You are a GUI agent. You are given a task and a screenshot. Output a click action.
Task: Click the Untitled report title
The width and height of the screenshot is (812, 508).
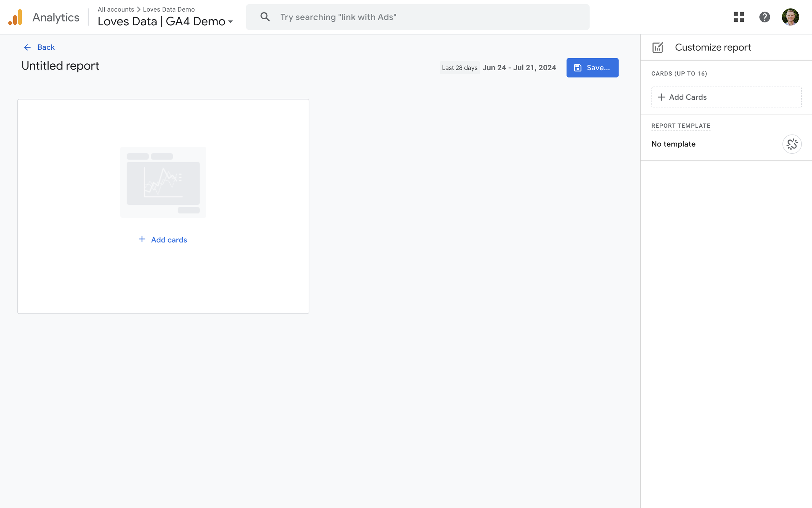pos(60,66)
